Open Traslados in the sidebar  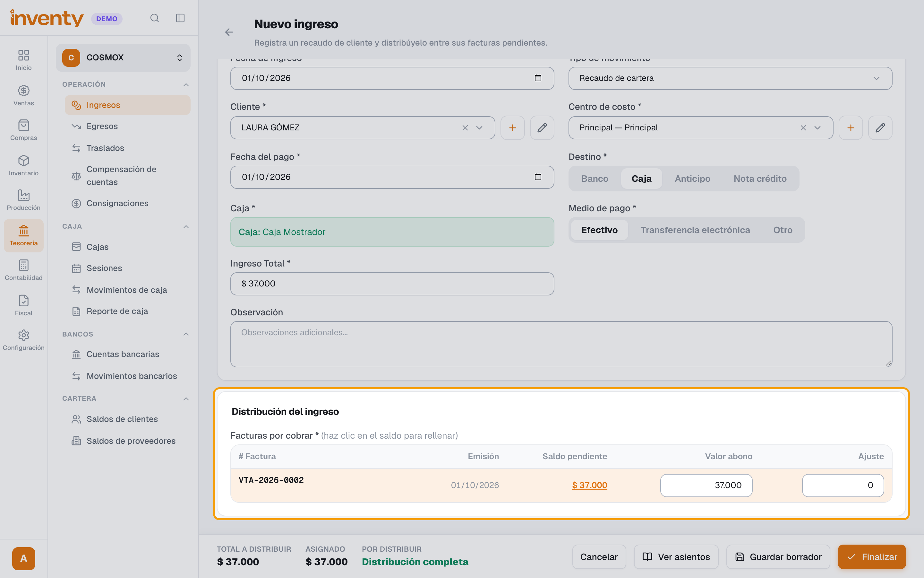click(127, 148)
